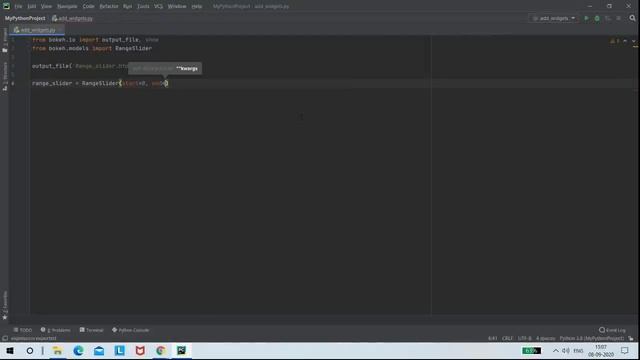The height and width of the screenshot is (360, 640).
Task: Open File Explorer from taskbar
Action: coord(58,351)
